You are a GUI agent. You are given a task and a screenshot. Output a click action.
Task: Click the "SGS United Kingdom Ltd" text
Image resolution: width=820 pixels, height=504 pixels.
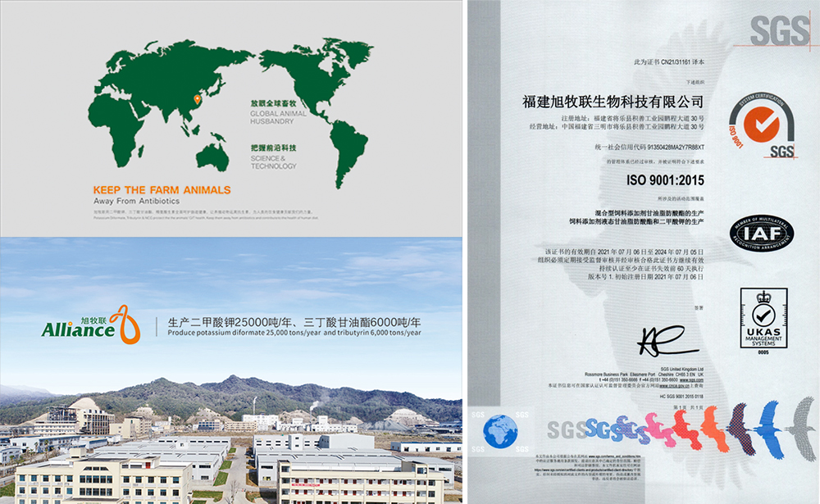pyautogui.click(x=682, y=369)
